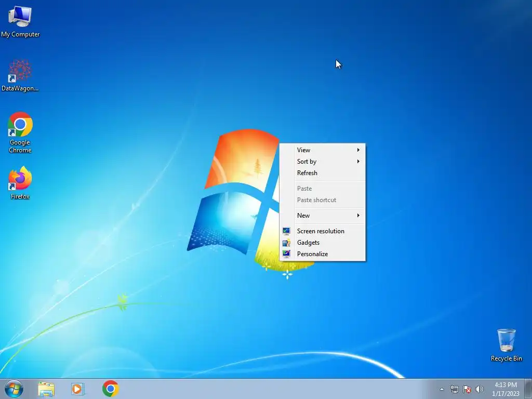
Task: Open the Sort by submenu
Action: [322, 162]
